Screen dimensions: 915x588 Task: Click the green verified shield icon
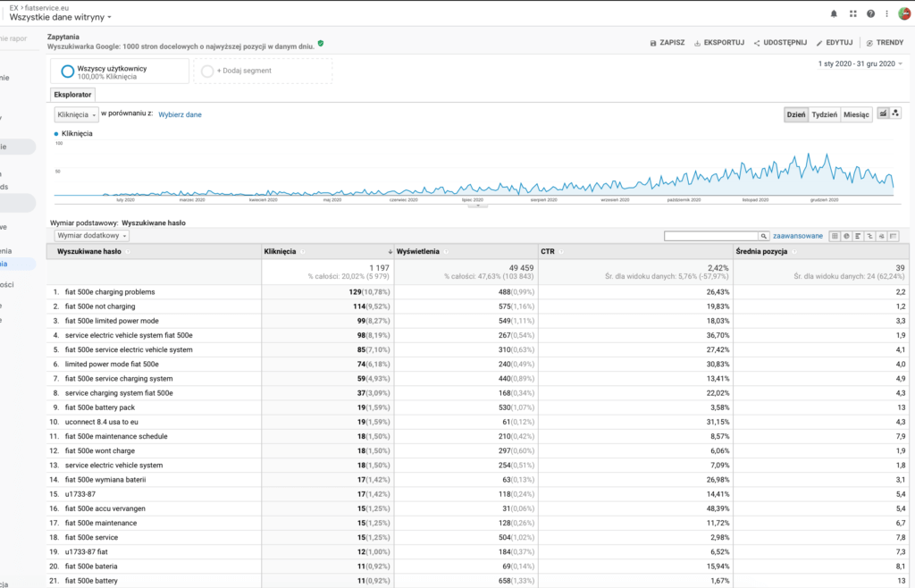tap(321, 43)
